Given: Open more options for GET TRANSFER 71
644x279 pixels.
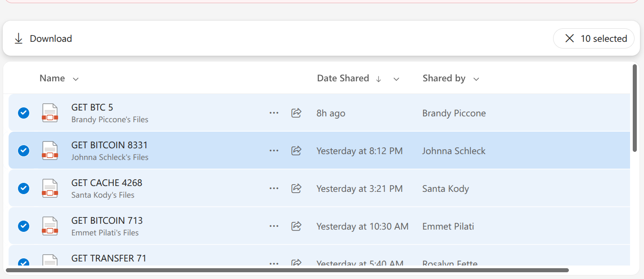Looking at the screenshot, I should (x=274, y=264).
